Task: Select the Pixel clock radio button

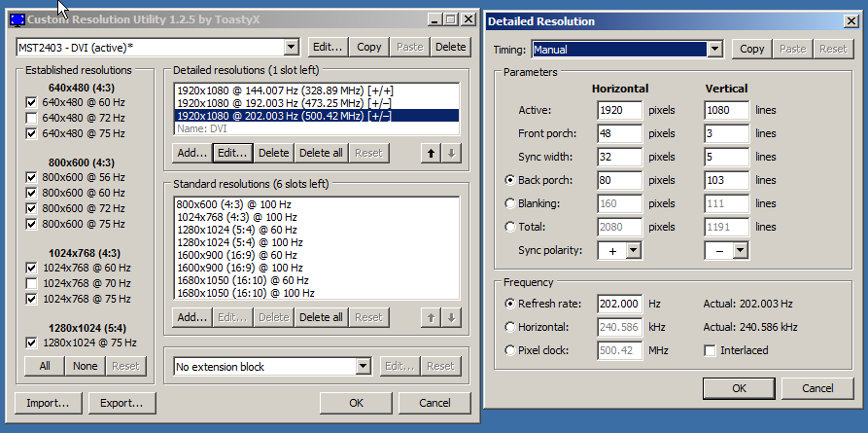Action: pyautogui.click(x=509, y=350)
